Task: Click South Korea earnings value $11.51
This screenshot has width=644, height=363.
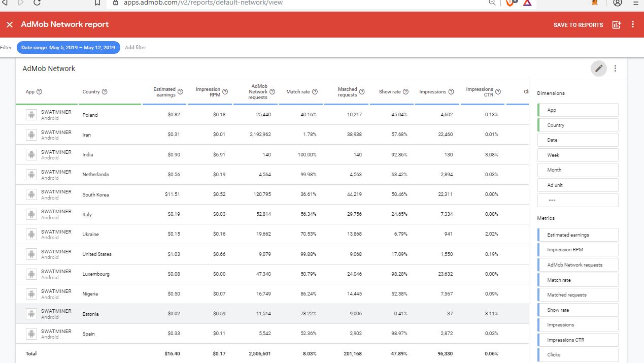Action: pyautogui.click(x=173, y=194)
